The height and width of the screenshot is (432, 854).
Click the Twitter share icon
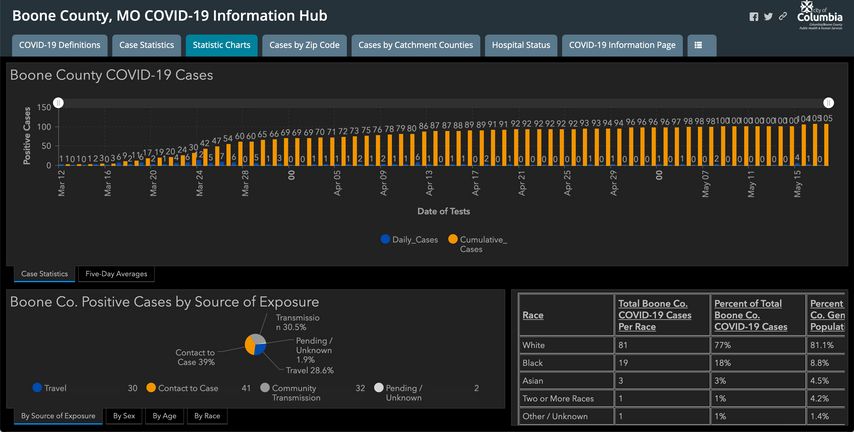768,17
